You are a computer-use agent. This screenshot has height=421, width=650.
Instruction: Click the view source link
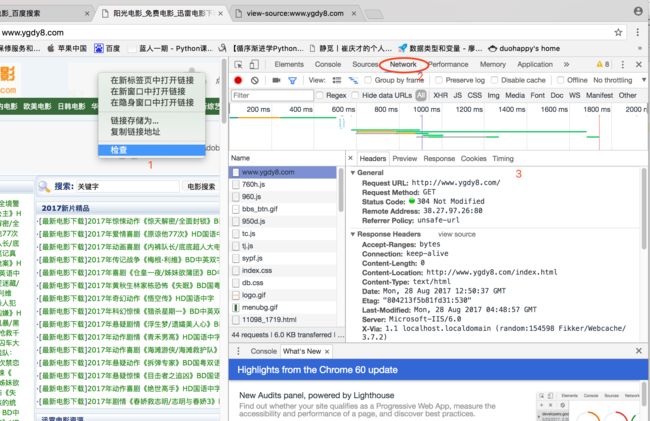pos(457,234)
